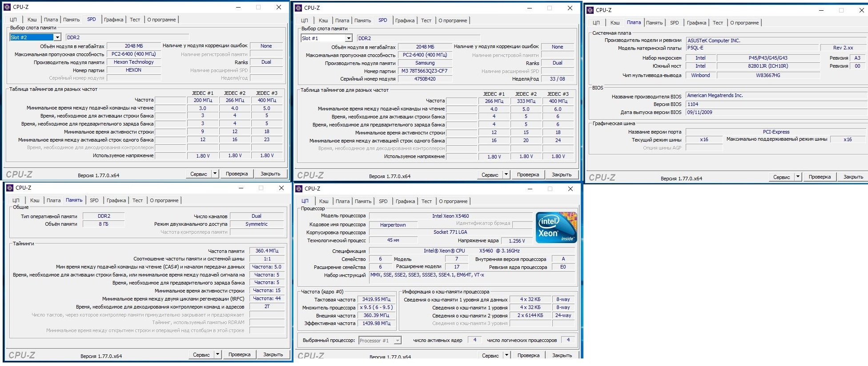Image resolution: width=868 pixels, height=366 pixels.
Task: Click Проверка in the Xeon processor window
Action: [x=529, y=355]
